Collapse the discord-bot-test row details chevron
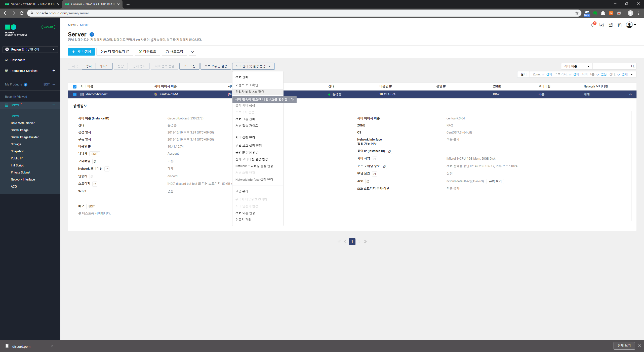This screenshot has height=352, width=644. (630, 95)
